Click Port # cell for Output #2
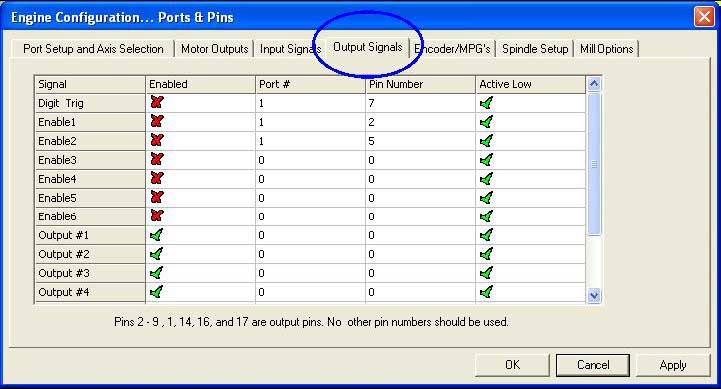721x389 pixels. click(x=310, y=254)
